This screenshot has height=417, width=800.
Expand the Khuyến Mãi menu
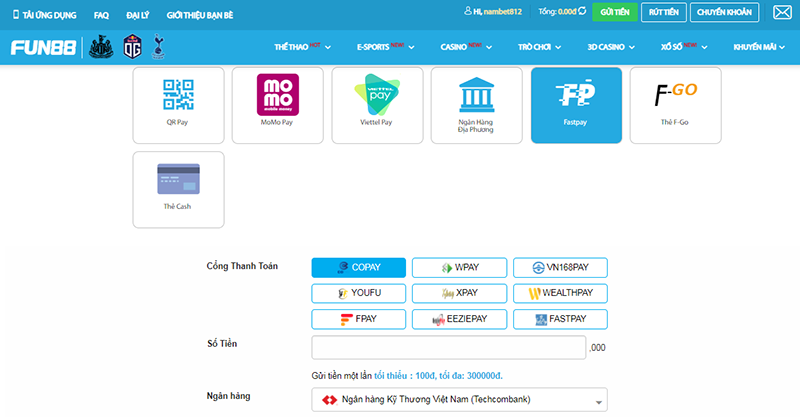point(759,47)
